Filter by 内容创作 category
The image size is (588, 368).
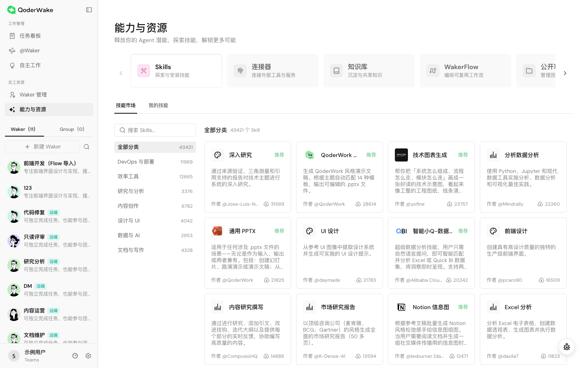155,206
